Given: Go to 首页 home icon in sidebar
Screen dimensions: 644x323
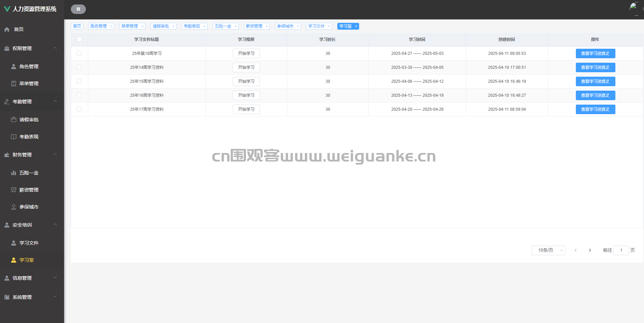Looking at the screenshot, I should 7,29.
